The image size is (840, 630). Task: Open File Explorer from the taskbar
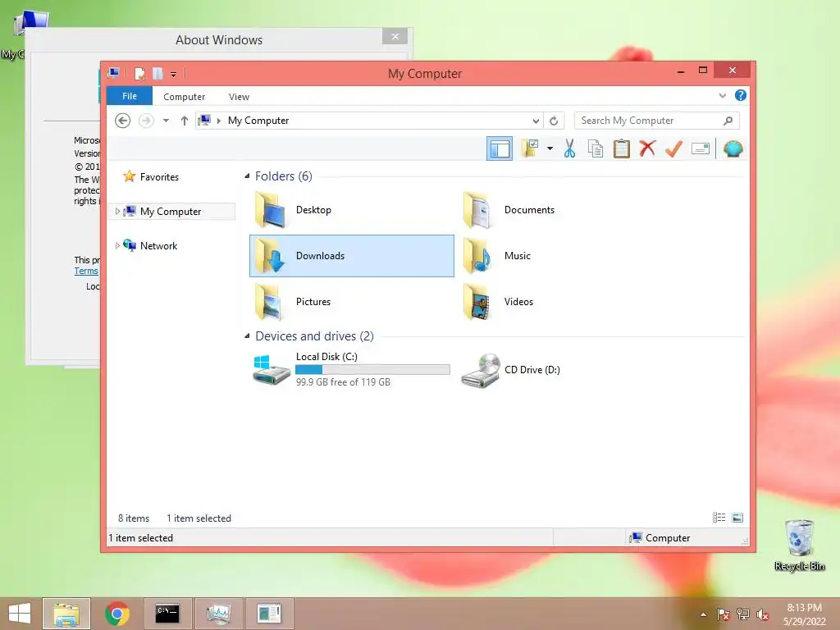tap(66, 614)
